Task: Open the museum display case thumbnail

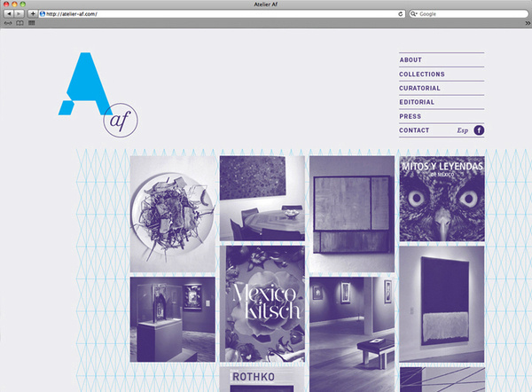Action: (x=173, y=319)
